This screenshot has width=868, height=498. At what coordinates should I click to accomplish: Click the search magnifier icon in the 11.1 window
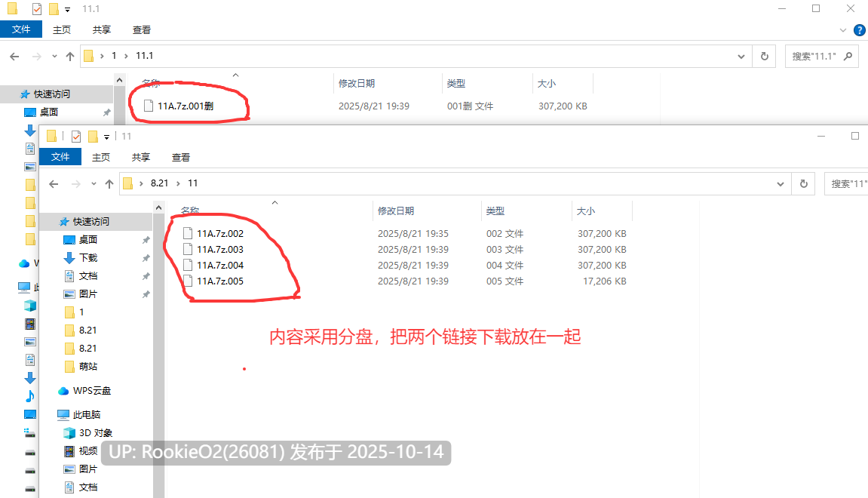(848, 56)
